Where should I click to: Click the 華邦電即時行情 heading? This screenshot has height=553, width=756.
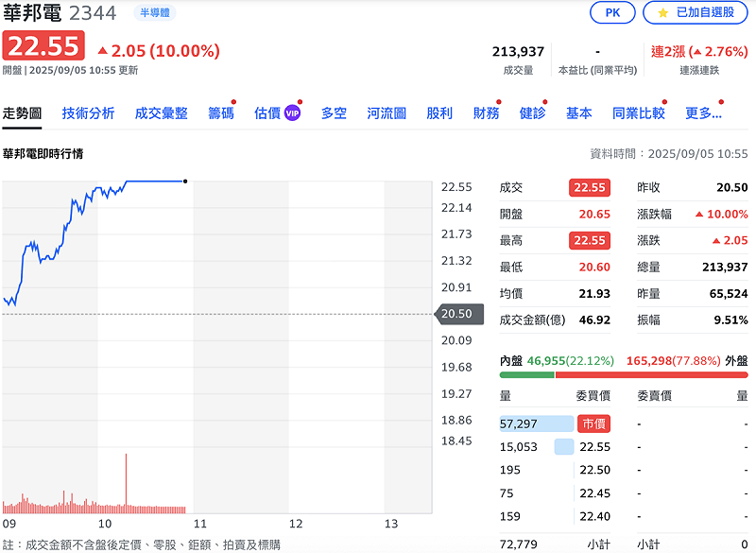point(43,154)
